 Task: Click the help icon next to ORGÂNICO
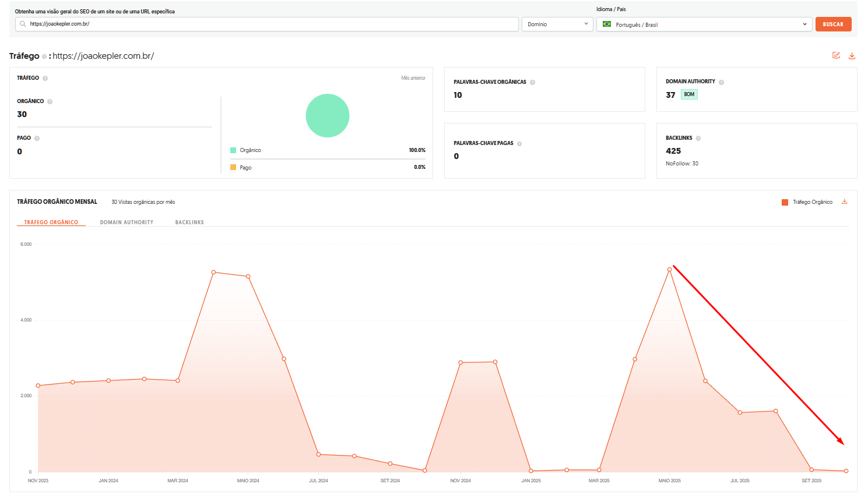point(50,101)
